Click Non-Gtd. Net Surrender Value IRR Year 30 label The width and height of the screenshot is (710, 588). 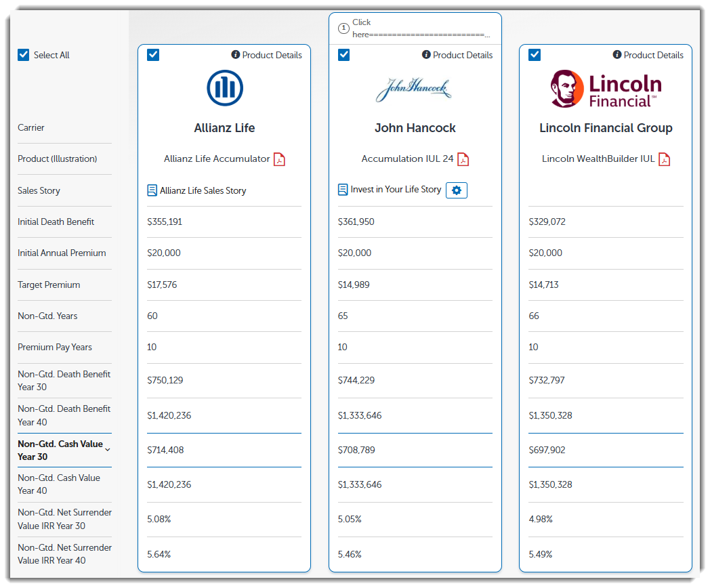click(65, 519)
